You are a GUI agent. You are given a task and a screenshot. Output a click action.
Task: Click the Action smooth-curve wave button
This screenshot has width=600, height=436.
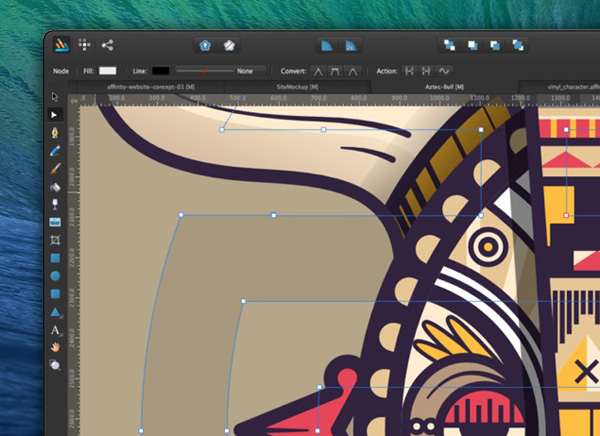(x=444, y=71)
